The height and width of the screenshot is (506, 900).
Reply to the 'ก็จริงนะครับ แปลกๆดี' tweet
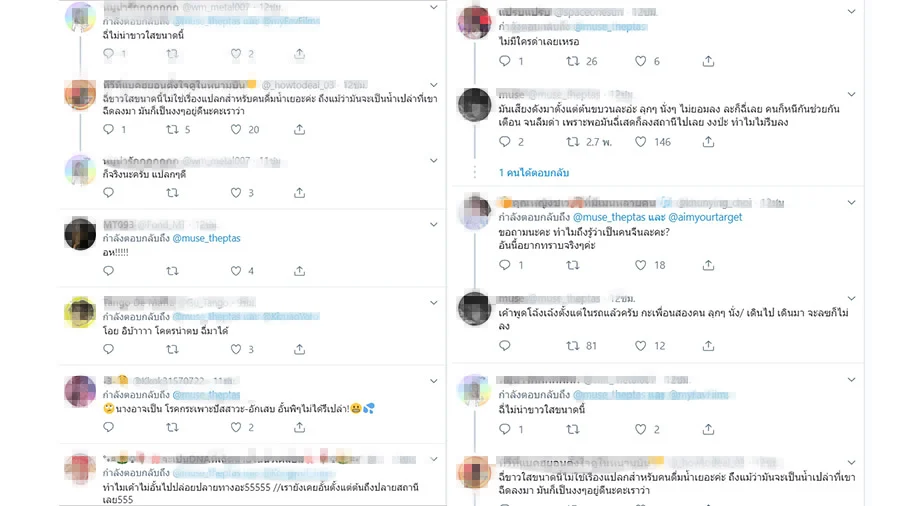108,193
